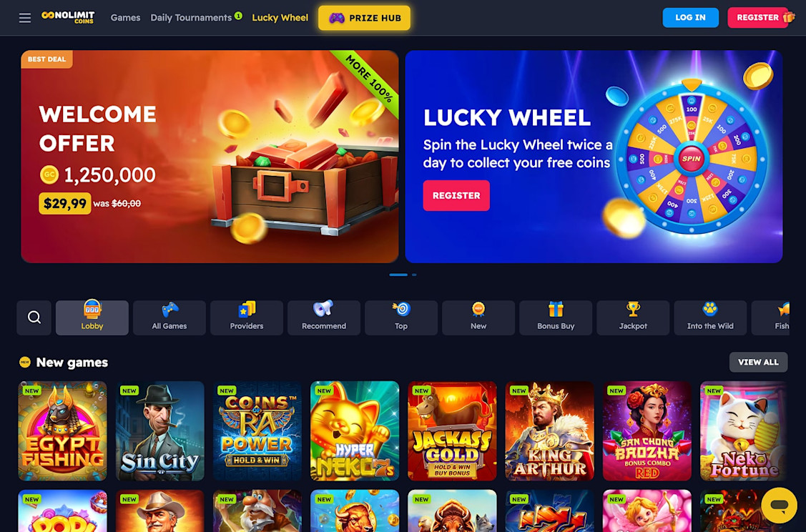Click the search magnifier icon

click(x=34, y=317)
